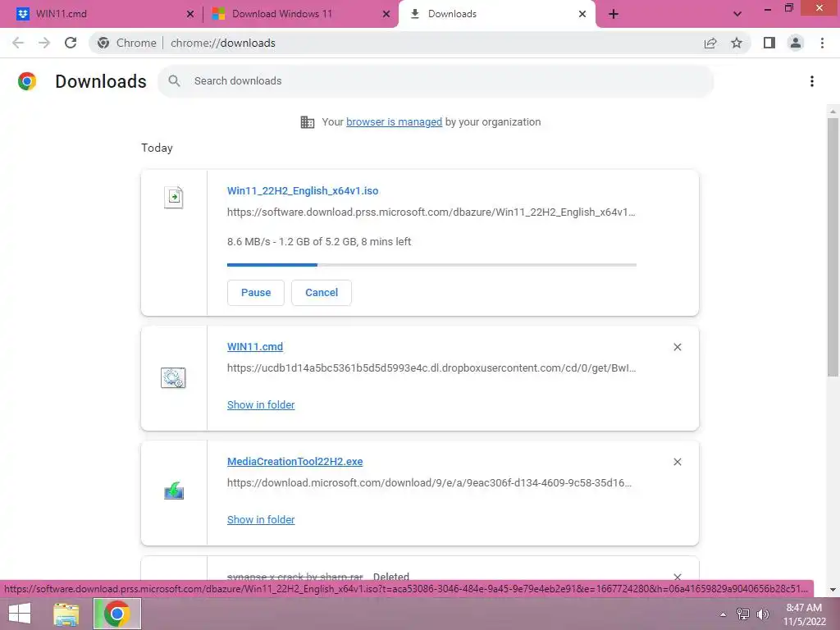Remove WIN11.cmd from the list
840x630 pixels.
(677, 347)
